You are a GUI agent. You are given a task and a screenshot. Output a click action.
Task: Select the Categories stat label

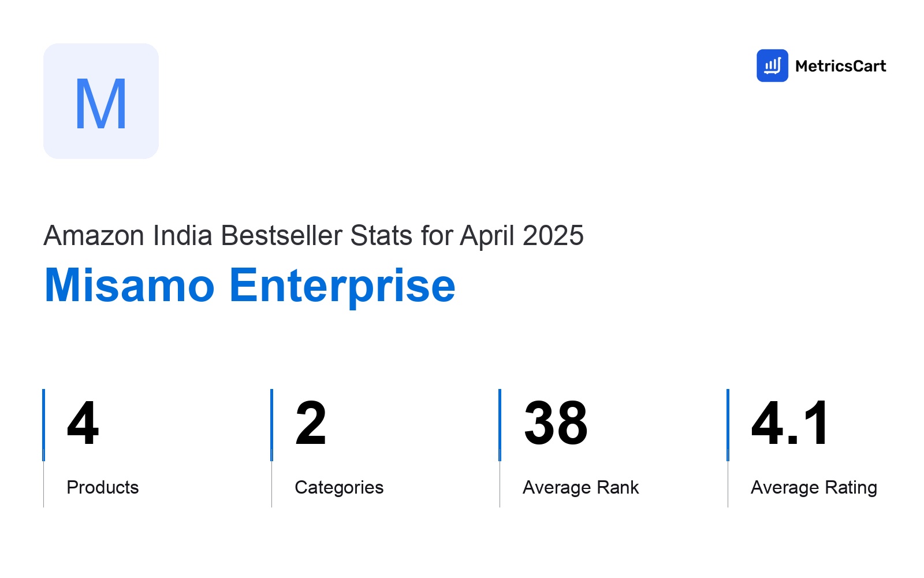339,488
